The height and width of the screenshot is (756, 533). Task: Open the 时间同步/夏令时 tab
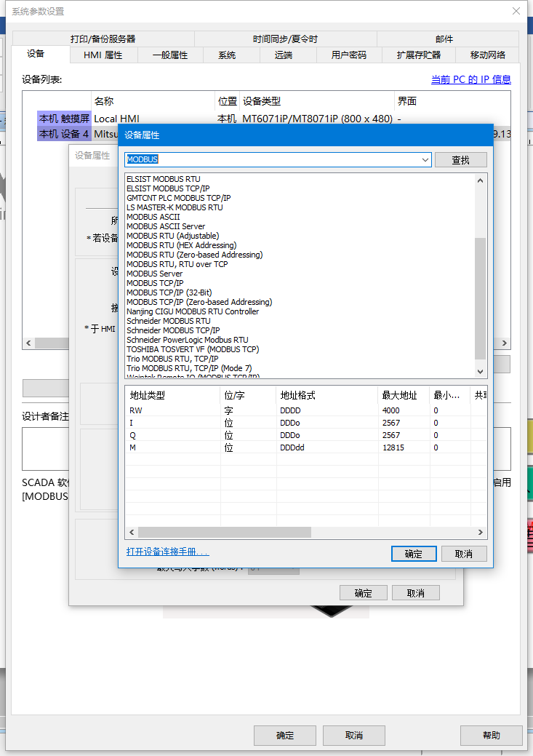(285, 39)
